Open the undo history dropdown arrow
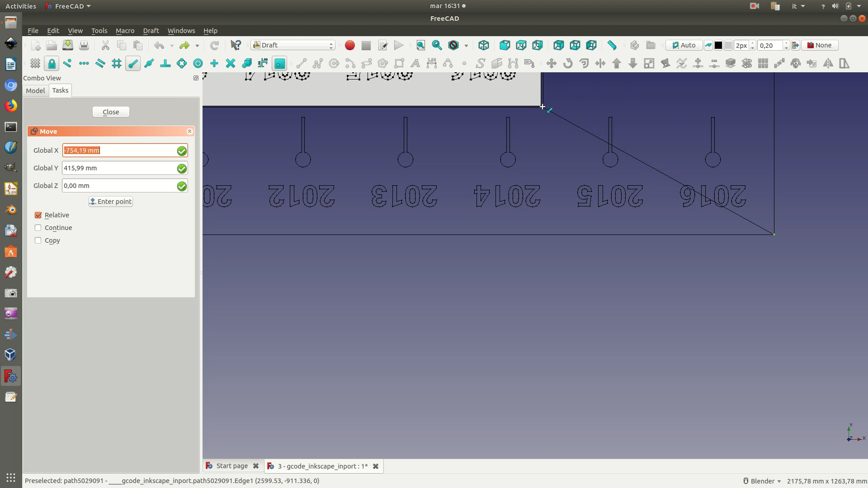This screenshot has height=488, width=868. tap(172, 46)
